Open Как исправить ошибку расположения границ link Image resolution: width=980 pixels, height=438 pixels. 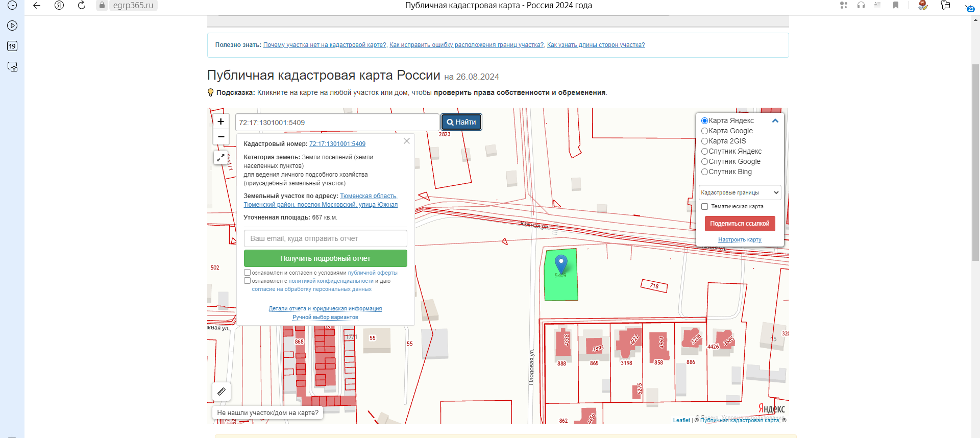click(x=467, y=45)
